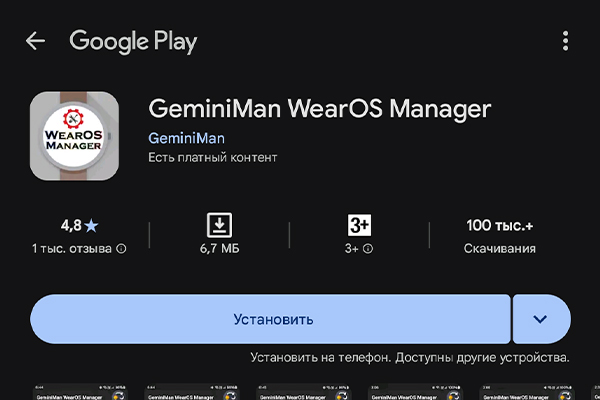Tap the '1 тыс. отзыва' reviews text

pos(72,249)
